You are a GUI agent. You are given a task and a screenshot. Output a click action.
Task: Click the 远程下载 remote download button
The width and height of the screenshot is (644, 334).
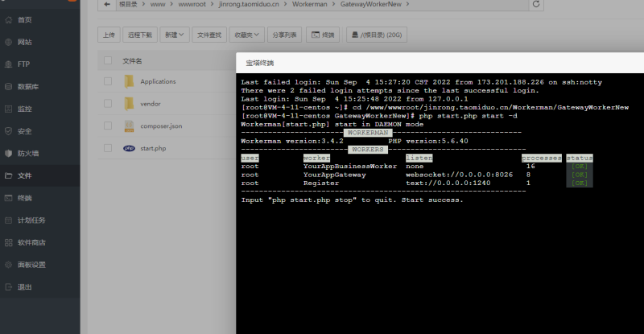140,35
